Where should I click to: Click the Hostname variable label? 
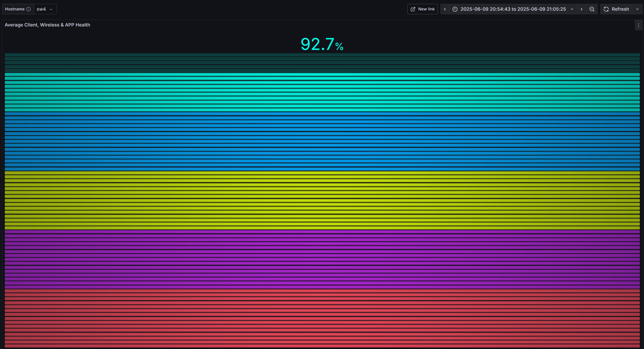pyautogui.click(x=15, y=9)
